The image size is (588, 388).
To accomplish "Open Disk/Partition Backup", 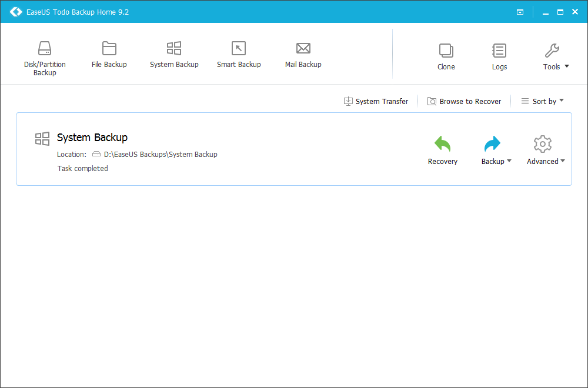I will click(x=45, y=58).
